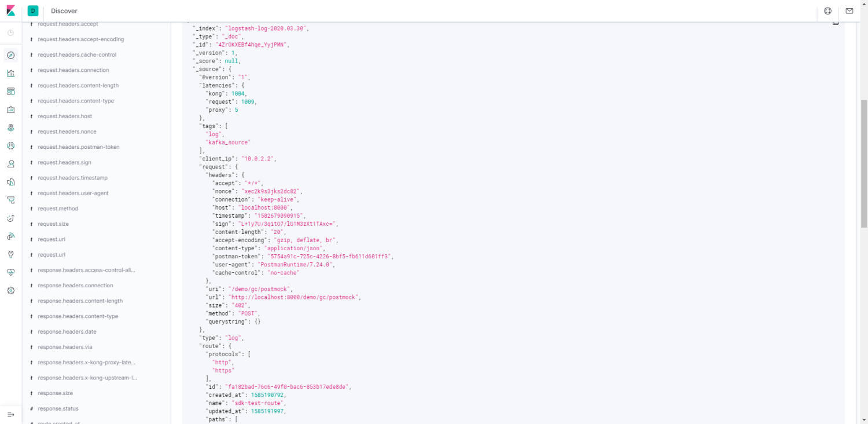Select field request.headers.nonce
This screenshot has height=424, width=868.
pos(67,131)
